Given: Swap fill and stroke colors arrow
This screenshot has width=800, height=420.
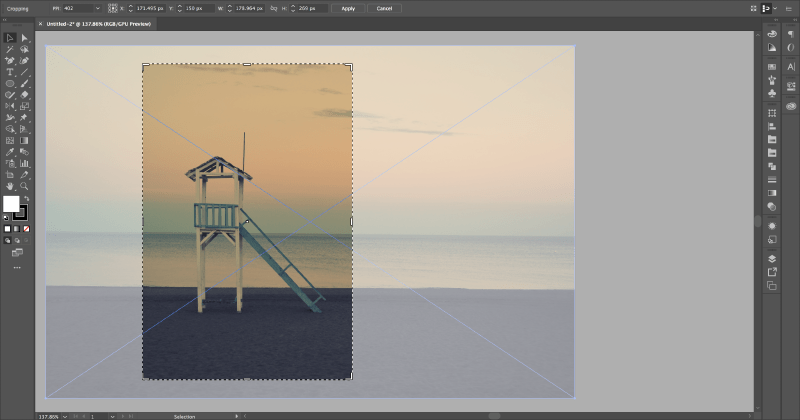Looking at the screenshot, I should pos(27,199).
